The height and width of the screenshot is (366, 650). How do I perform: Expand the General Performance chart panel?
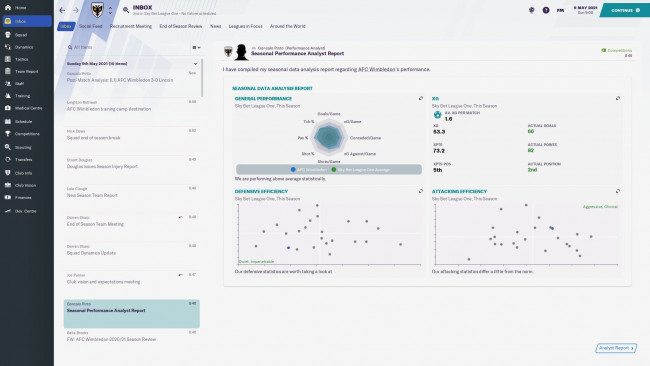point(421,98)
